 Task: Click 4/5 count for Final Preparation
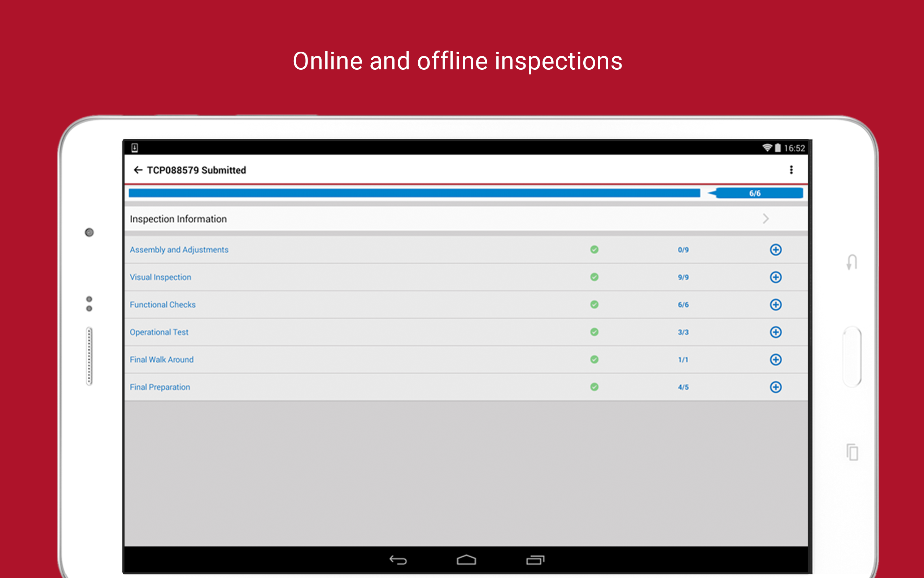point(683,388)
